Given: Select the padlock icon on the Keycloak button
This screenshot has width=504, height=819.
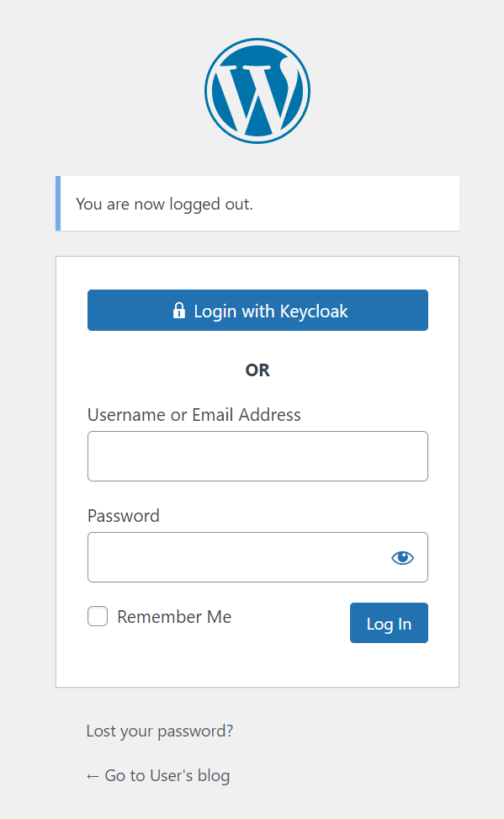Looking at the screenshot, I should [x=178, y=310].
